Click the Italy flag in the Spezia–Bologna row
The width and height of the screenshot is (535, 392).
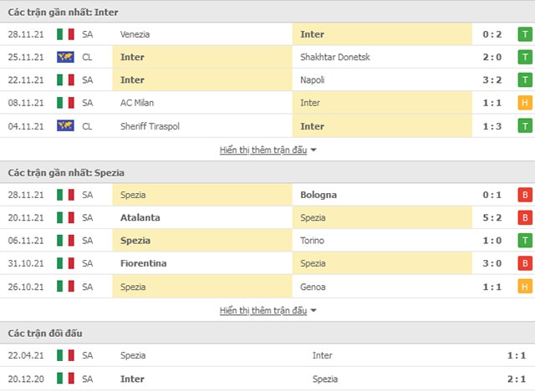tap(65, 195)
